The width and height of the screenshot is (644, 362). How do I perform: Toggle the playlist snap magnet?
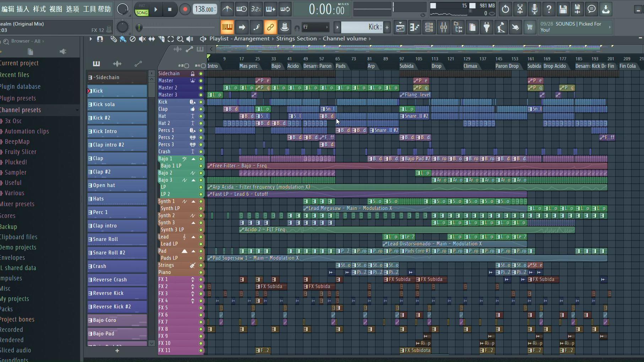[100, 39]
